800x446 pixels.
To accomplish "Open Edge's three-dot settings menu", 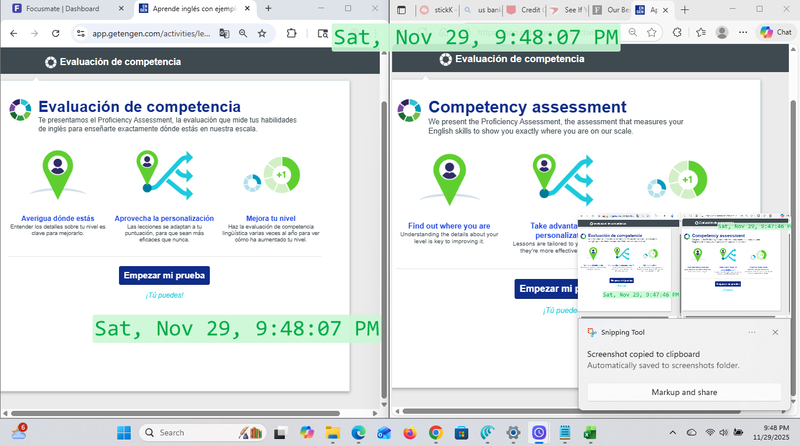I will coord(745,33).
